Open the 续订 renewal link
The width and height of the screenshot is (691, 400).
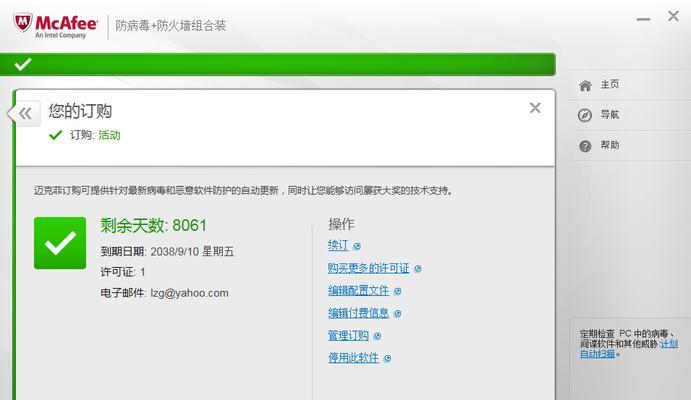tap(338, 245)
